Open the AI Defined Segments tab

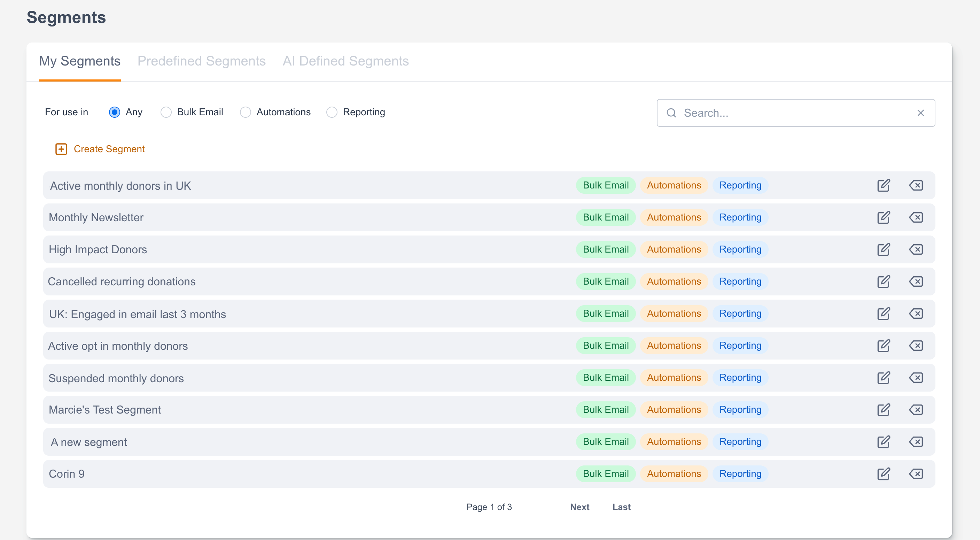click(x=345, y=61)
